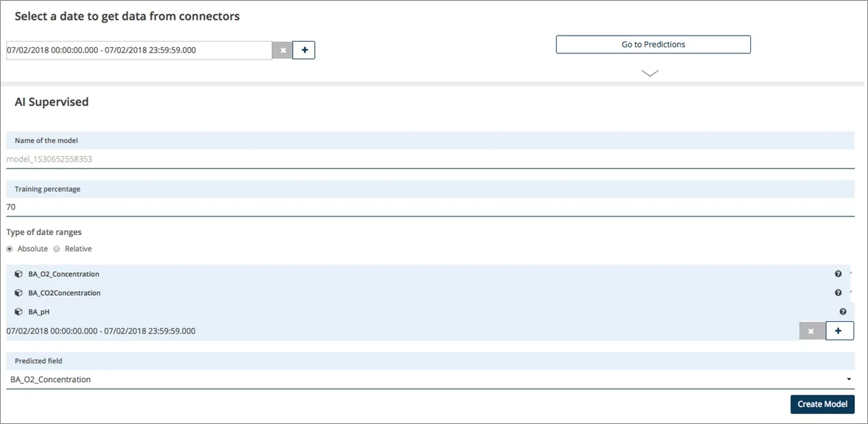868x424 pixels.
Task: Collapse the section with the chevron below Go to Predictions
Action: tap(650, 73)
